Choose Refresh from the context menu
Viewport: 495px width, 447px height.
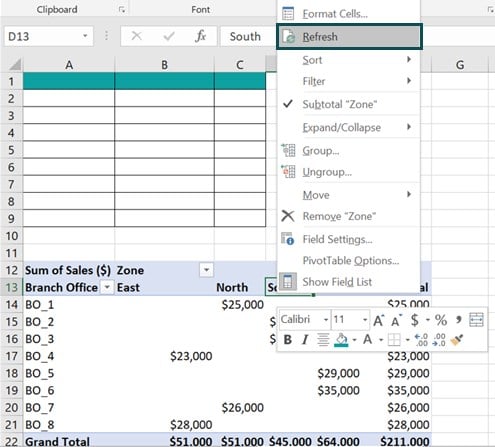[x=349, y=37]
